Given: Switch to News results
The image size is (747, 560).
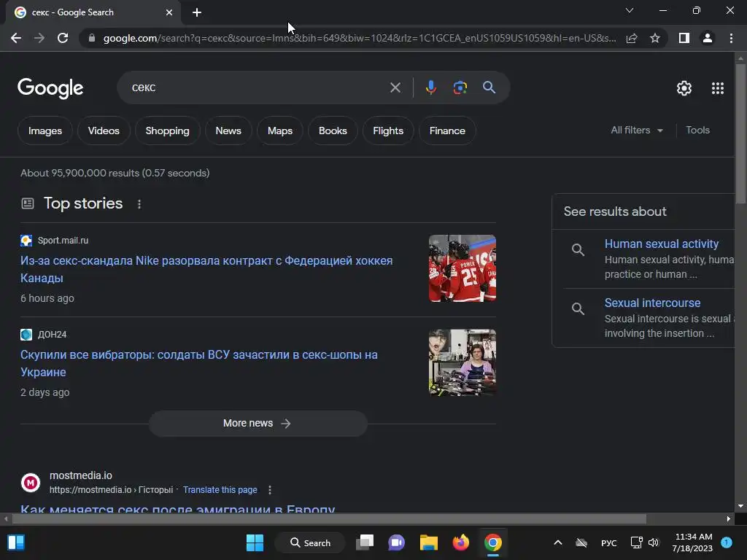Looking at the screenshot, I should coord(228,131).
